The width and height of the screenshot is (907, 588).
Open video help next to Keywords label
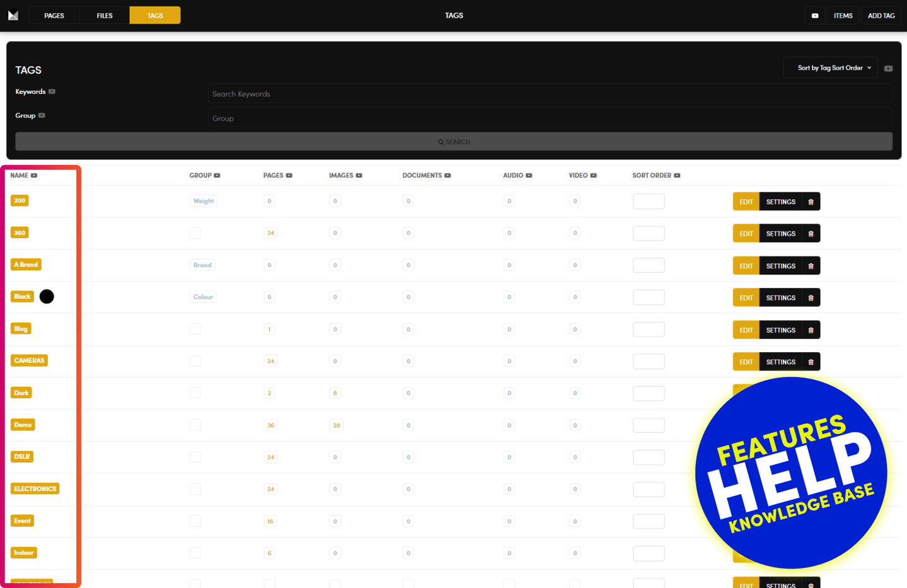(x=52, y=91)
